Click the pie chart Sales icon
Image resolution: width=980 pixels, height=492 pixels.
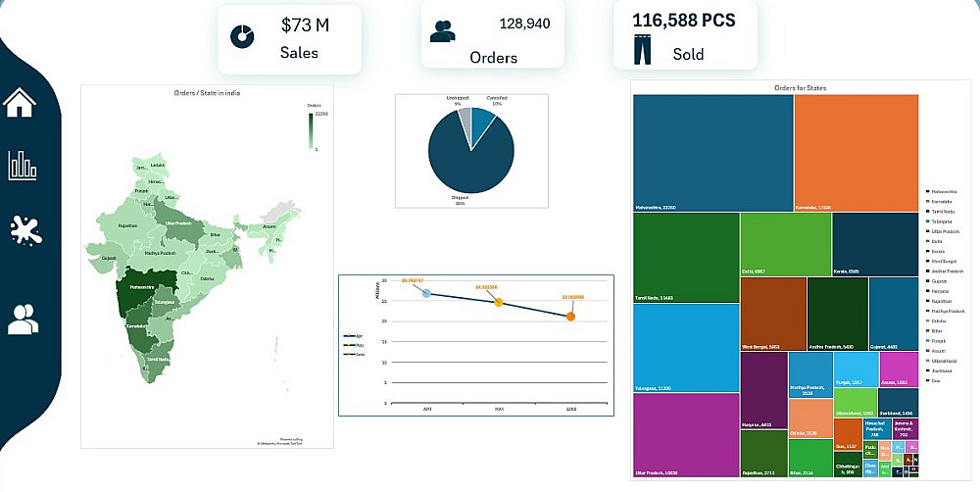coord(242,36)
